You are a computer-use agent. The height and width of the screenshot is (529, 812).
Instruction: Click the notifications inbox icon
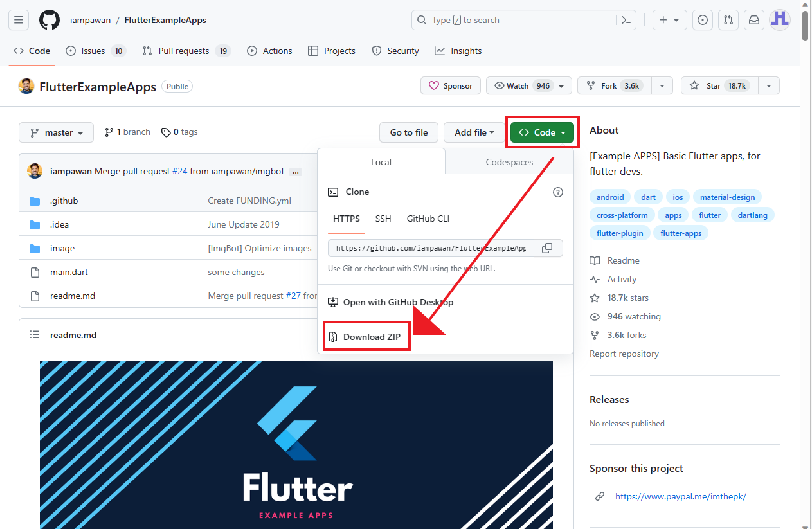click(x=753, y=20)
